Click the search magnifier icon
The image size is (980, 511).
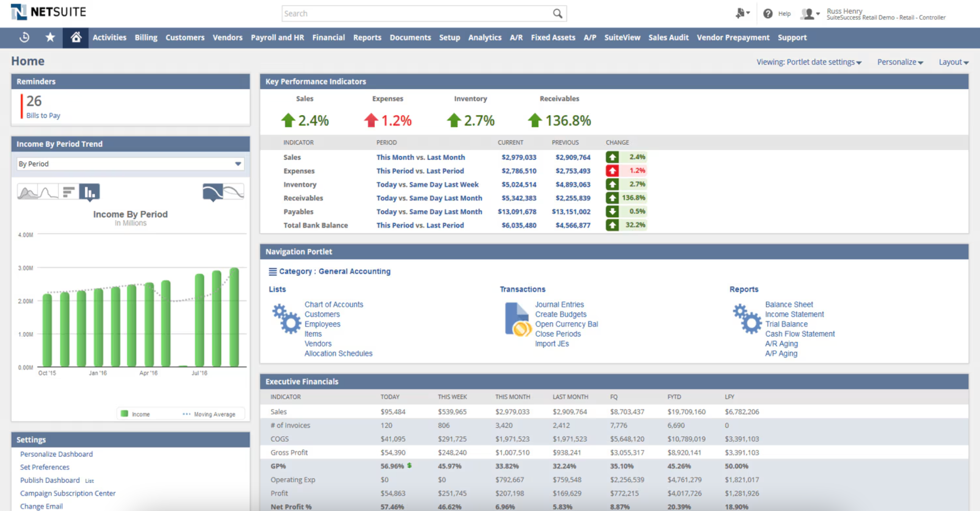pos(557,13)
